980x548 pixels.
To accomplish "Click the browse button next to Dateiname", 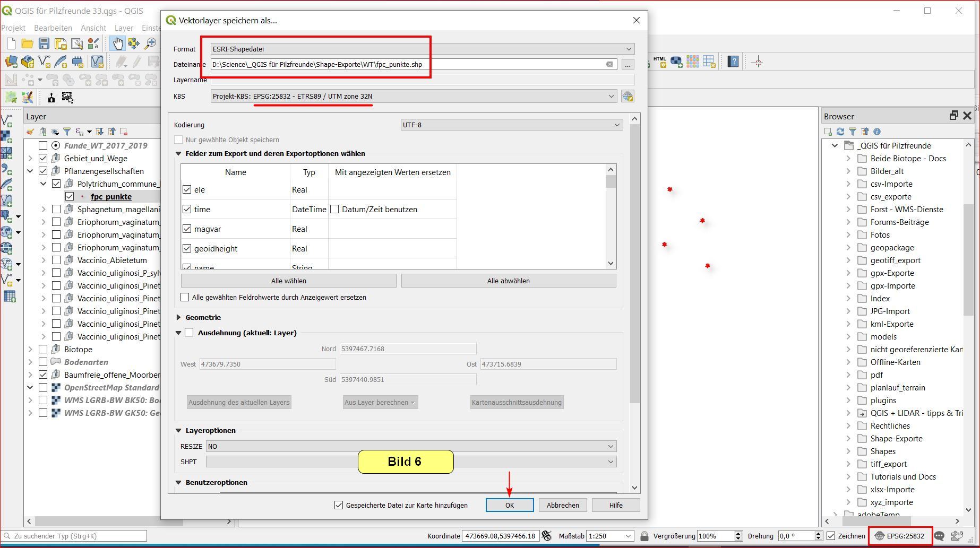I will pyautogui.click(x=627, y=65).
